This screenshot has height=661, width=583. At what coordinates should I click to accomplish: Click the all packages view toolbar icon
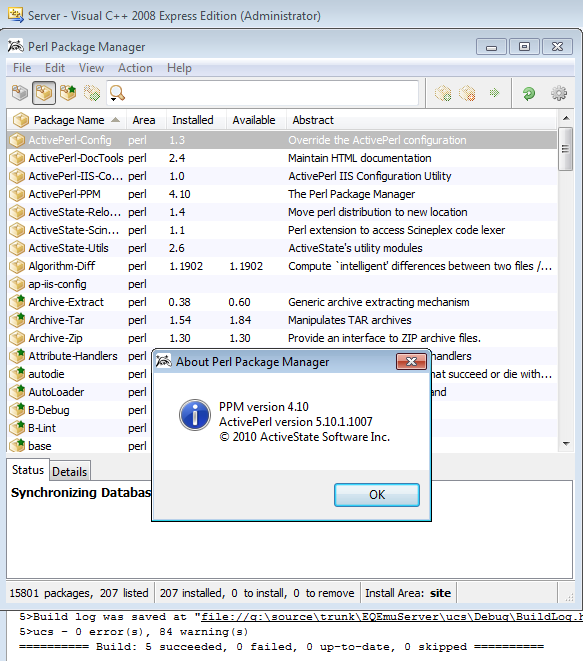point(20,93)
